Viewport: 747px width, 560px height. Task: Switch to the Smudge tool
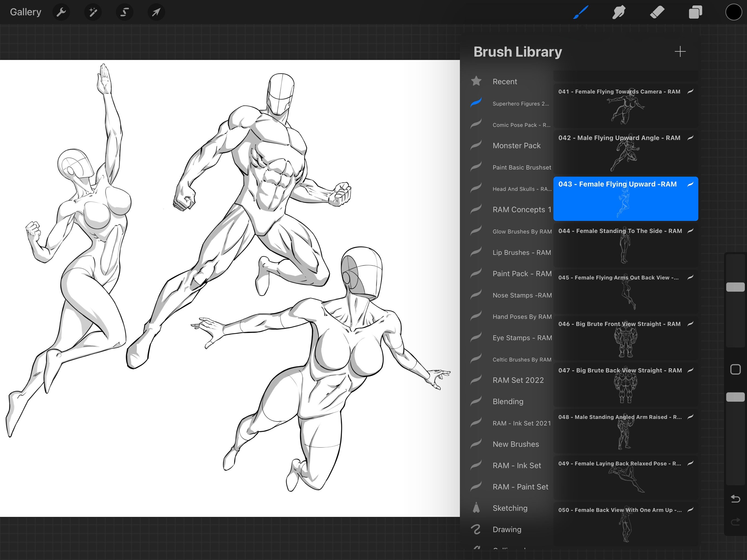[619, 12]
